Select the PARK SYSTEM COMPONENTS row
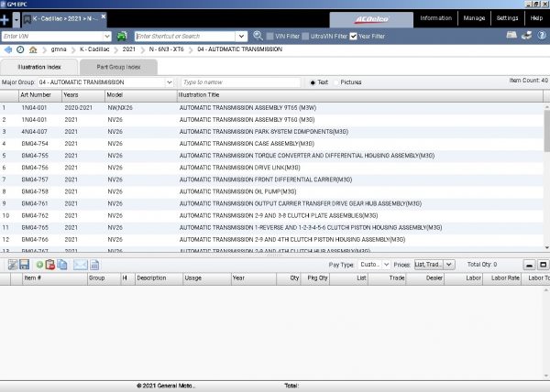Viewport: 550px width, 392px height. point(272,132)
